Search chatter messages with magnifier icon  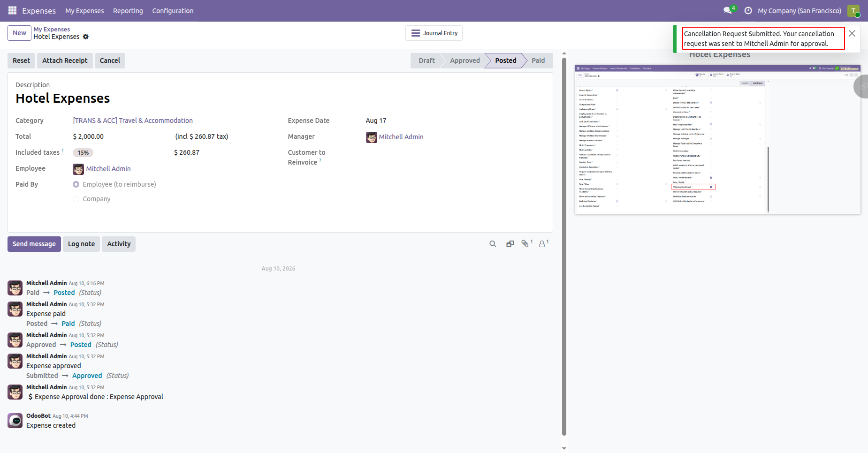pyautogui.click(x=493, y=244)
